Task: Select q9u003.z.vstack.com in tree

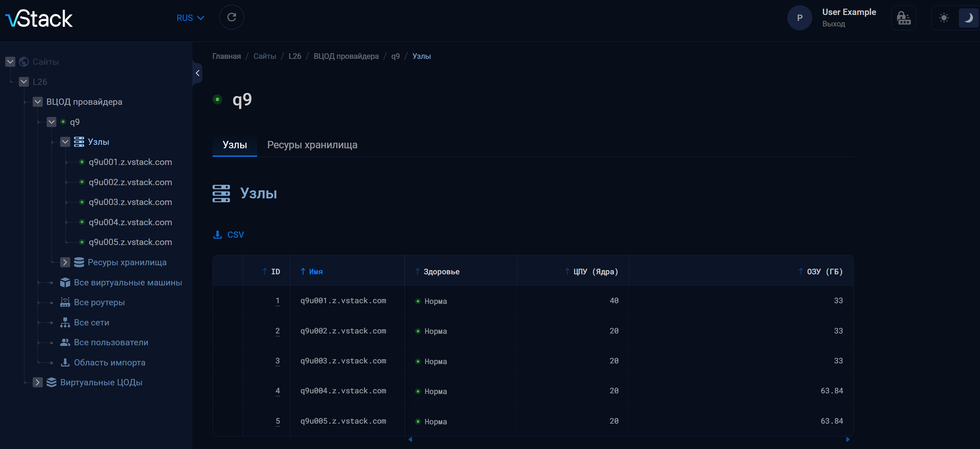Action: click(x=130, y=202)
